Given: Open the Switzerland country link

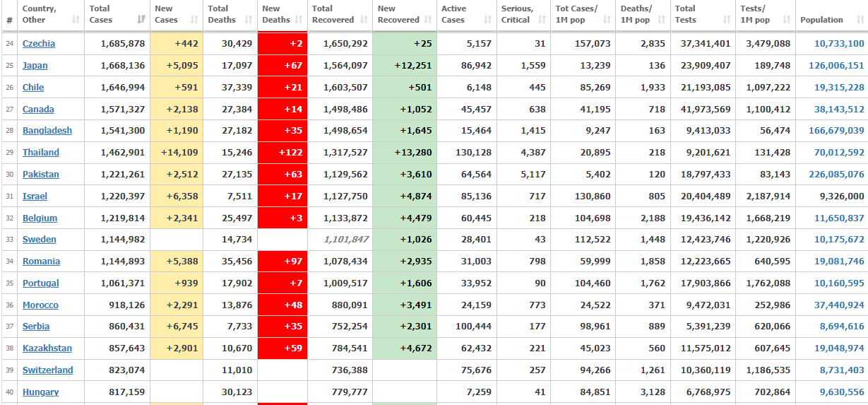Looking at the screenshot, I should pyautogui.click(x=47, y=370).
